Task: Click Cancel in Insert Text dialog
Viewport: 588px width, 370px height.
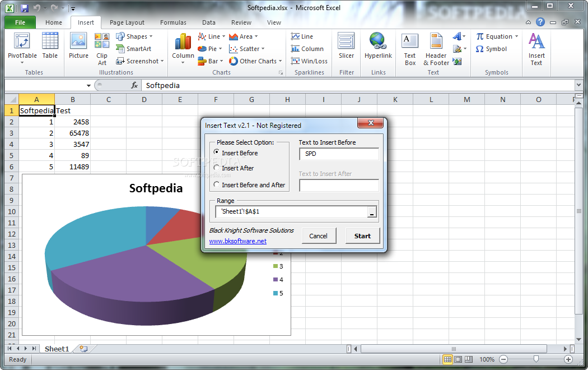Action: [319, 236]
